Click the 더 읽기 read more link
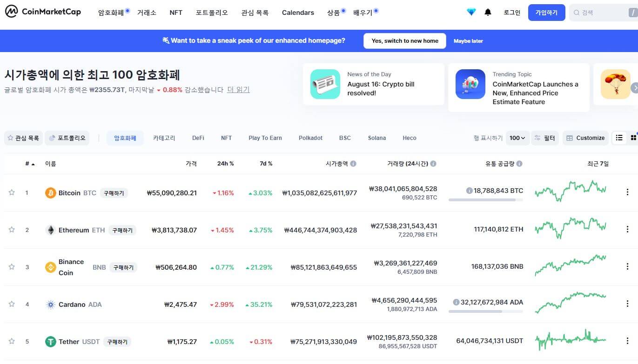Viewport: 638px width, 364px height. click(x=238, y=90)
